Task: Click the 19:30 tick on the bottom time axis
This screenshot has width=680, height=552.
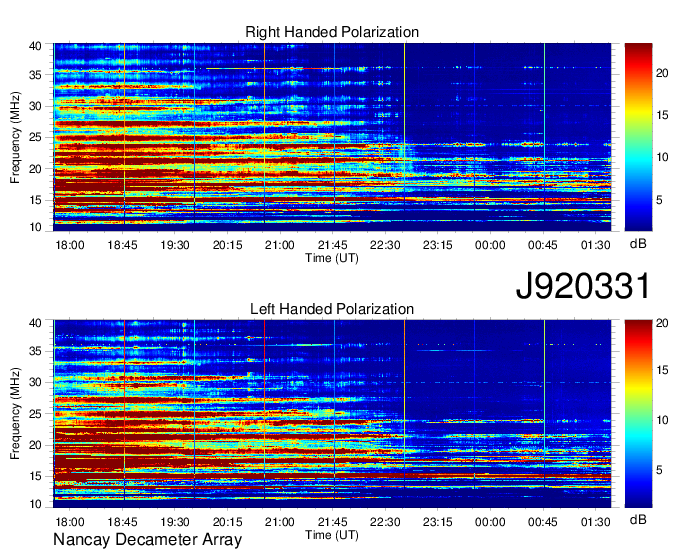Action: [175, 522]
